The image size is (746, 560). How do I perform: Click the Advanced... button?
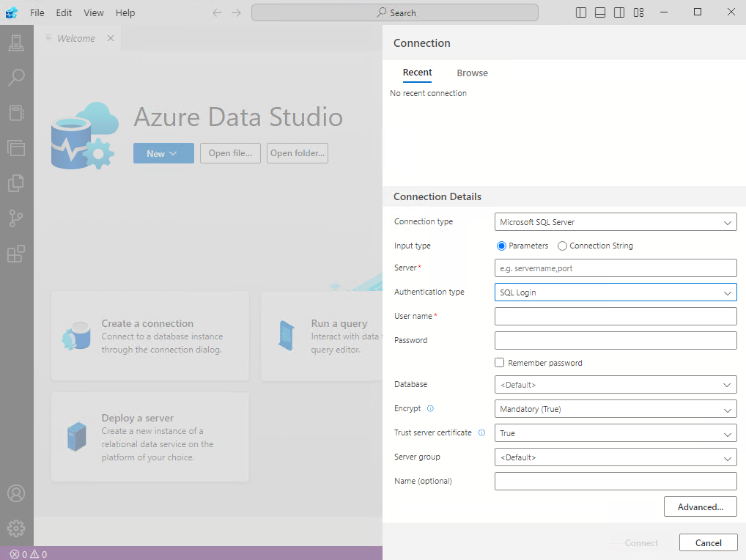700,506
